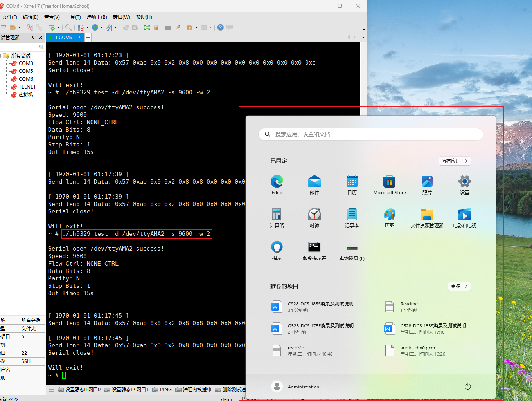The width and height of the screenshot is (532, 401).
Task: Open the 查看(V) menu
Action: point(52,17)
